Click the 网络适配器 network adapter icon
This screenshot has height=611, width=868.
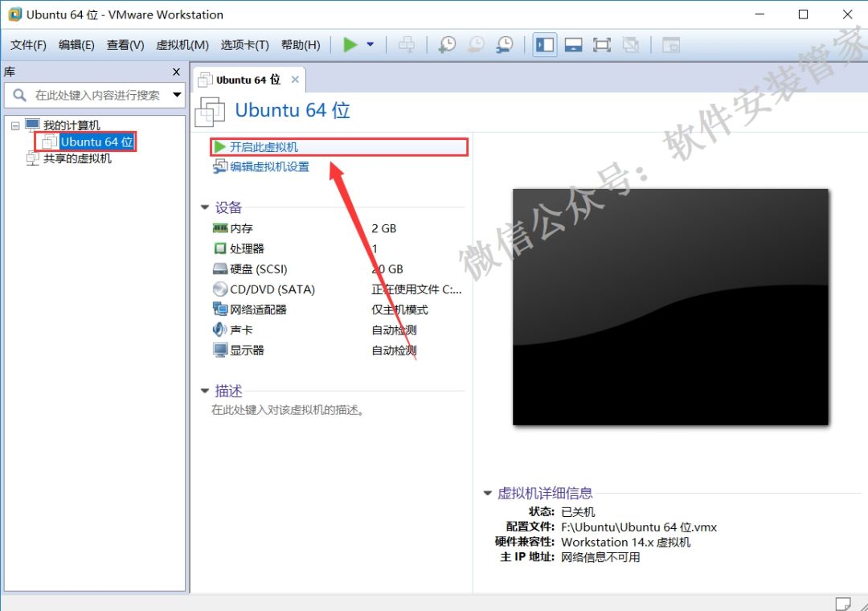219,309
